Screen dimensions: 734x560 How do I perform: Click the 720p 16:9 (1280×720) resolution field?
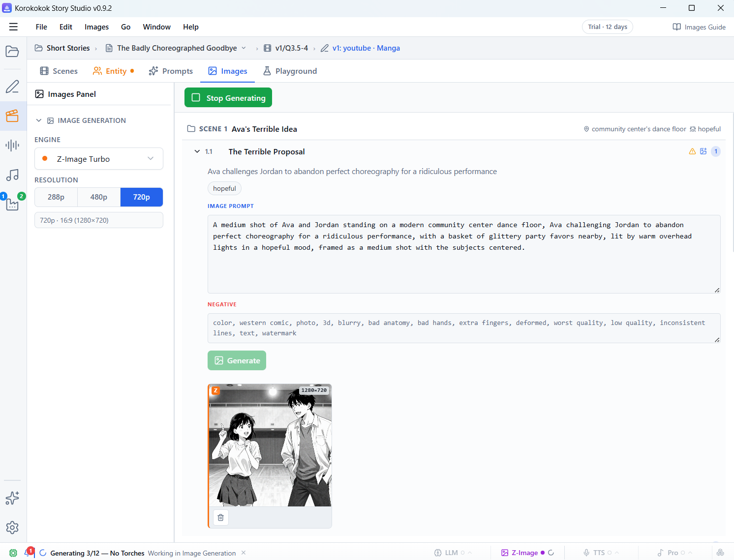99,220
